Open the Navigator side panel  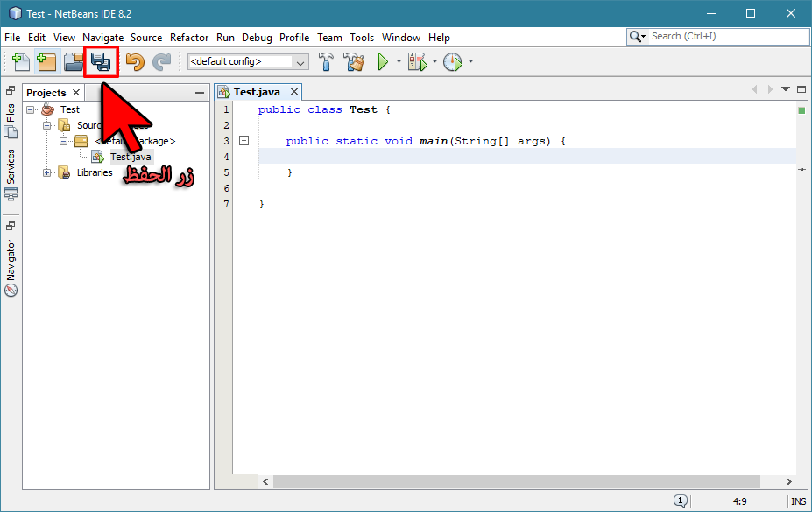pos(11,268)
